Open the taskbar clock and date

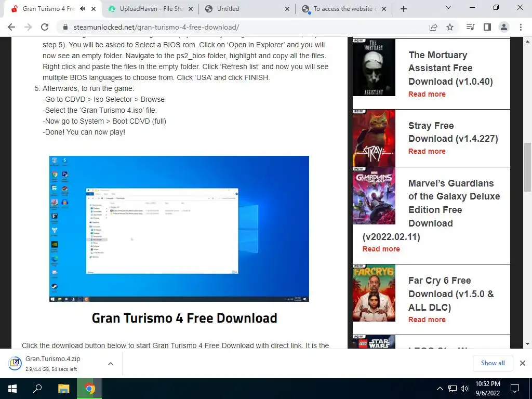[x=487, y=389]
